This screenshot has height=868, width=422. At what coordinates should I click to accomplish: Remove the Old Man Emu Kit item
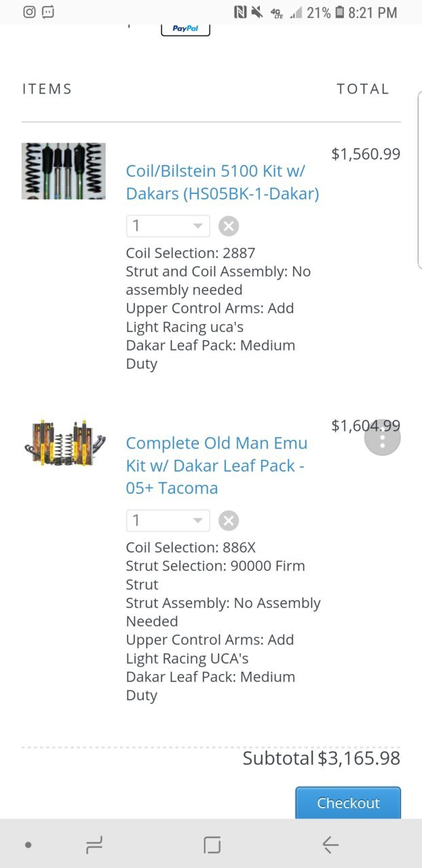click(x=229, y=521)
